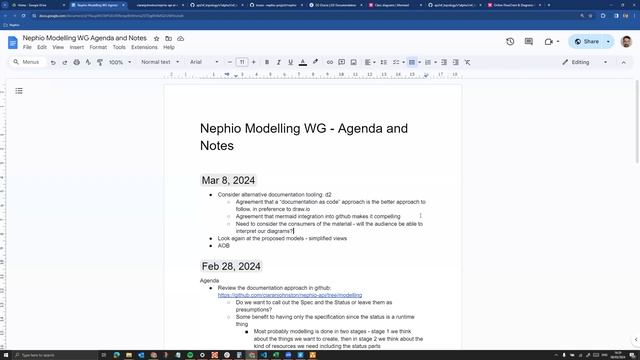Increase font size plus button

pyautogui.click(x=253, y=62)
